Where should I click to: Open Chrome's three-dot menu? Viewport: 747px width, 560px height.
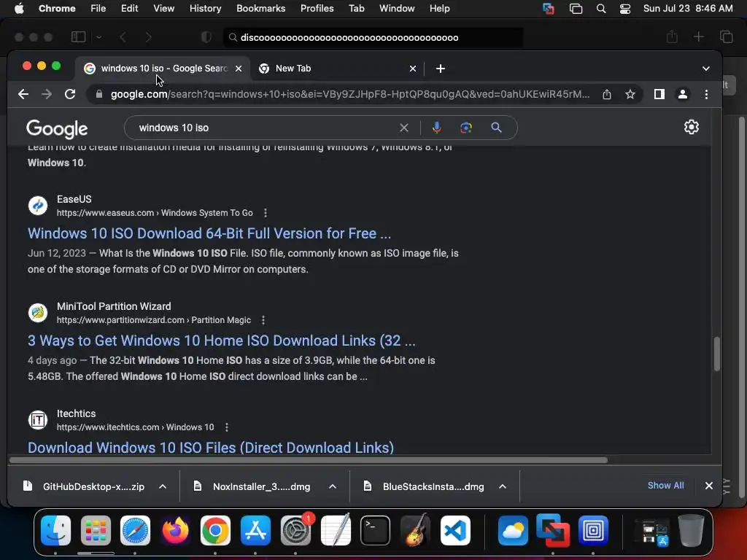click(x=706, y=94)
